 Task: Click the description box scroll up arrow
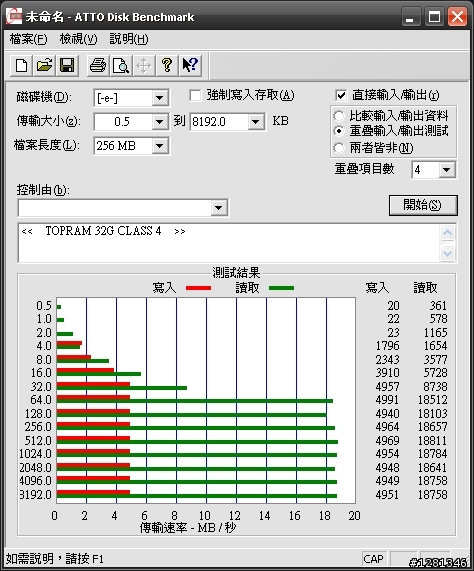[x=447, y=232]
